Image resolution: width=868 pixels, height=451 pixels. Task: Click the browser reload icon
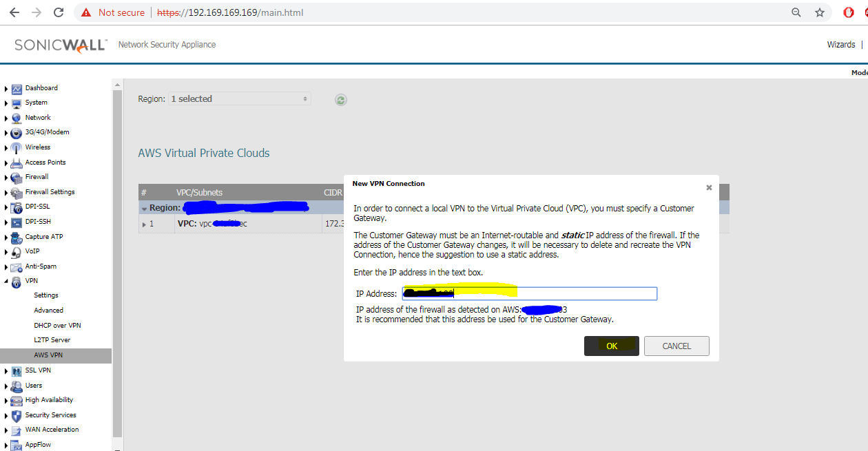point(59,12)
